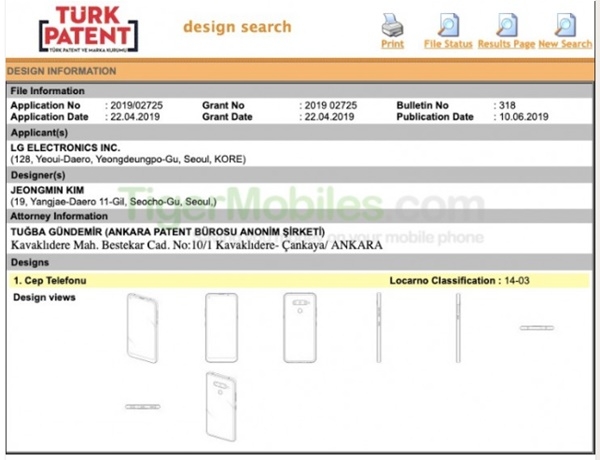Click the DESIGN INFORMATION header
Viewport: 600px width, 460px height.
[61, 71]
